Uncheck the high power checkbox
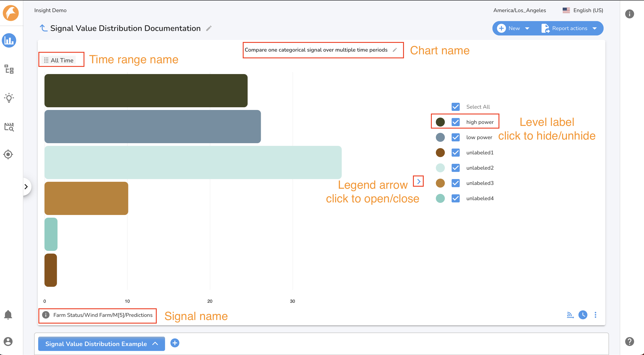The height and width of the screenshot is (355, 644). click(456, 122)
